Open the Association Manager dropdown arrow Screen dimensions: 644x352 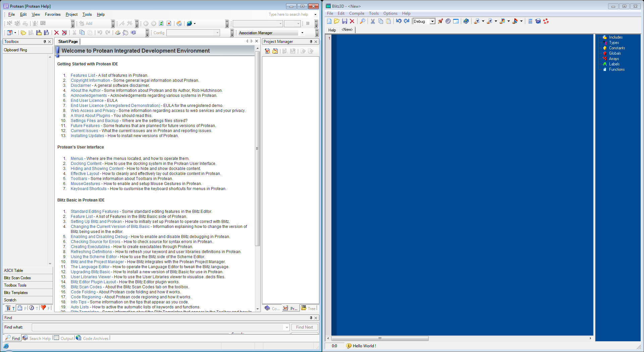coord(302,33)
